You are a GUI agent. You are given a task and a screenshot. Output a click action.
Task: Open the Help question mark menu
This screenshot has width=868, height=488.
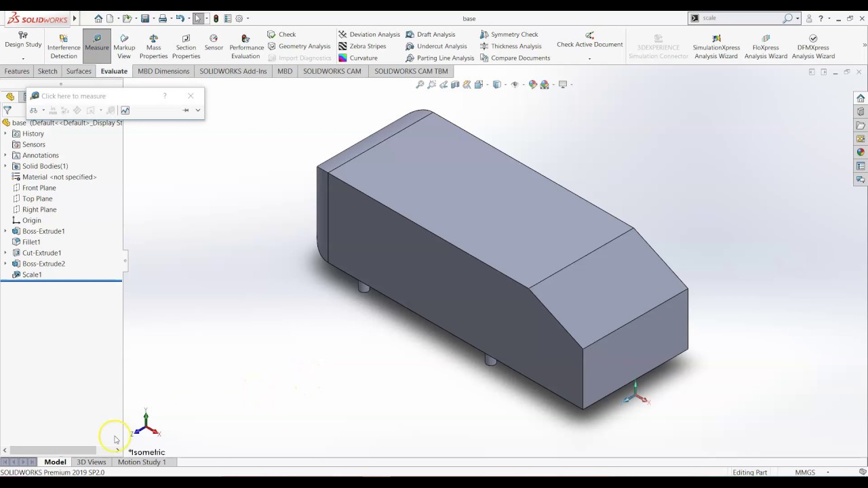point(821,18)
